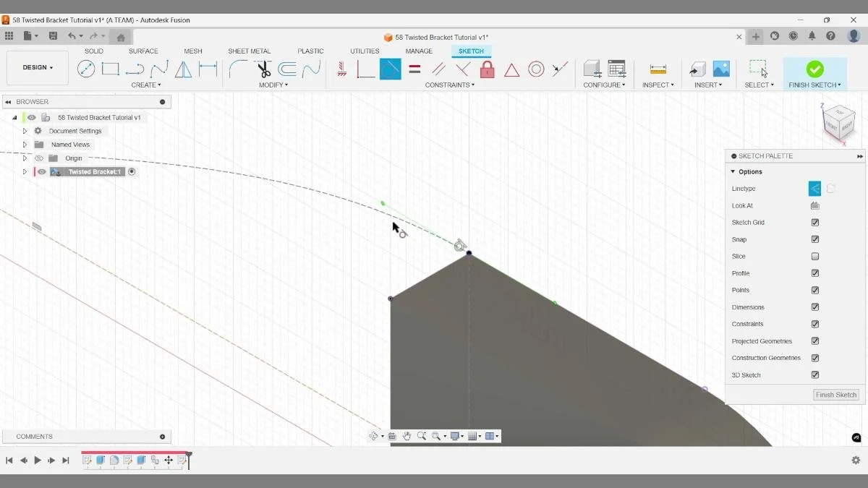Open the DESIGN workspace dropdown
868x488 pixels.
[37, 67]
